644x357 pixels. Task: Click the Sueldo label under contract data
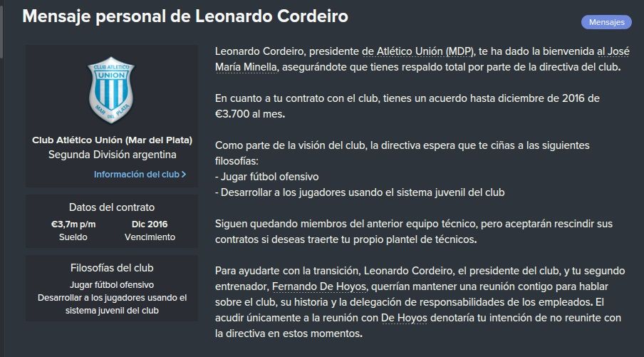tap(73, 237)
